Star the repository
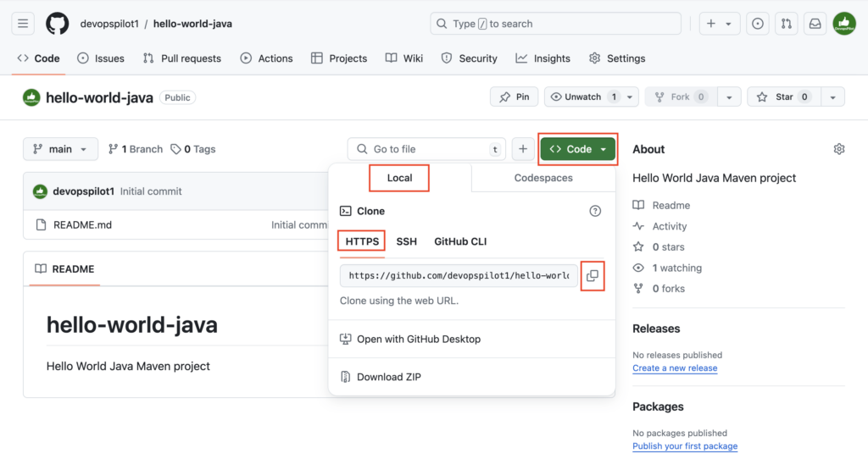The height and width of the screenshot is (470, 868). point(784,97)
